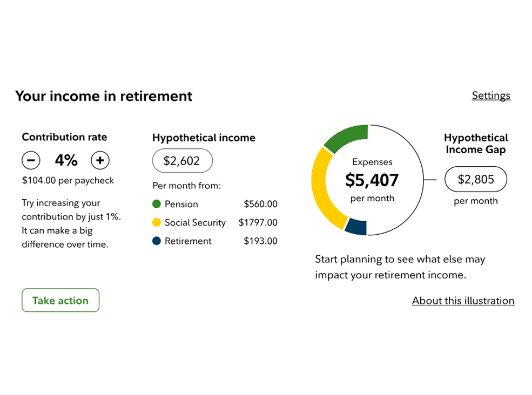Click the Pension $560.00 amount
The width and height of the screenshot is (532, 395).
[260, 204]
